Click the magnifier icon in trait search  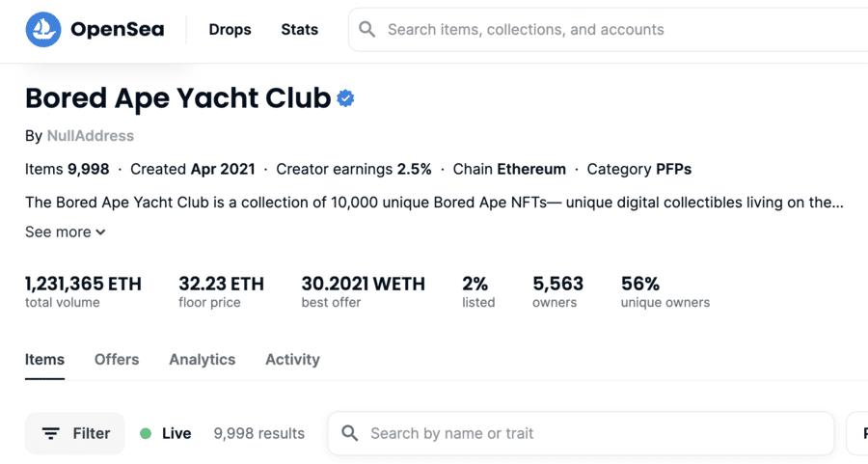tap(350, 433)
